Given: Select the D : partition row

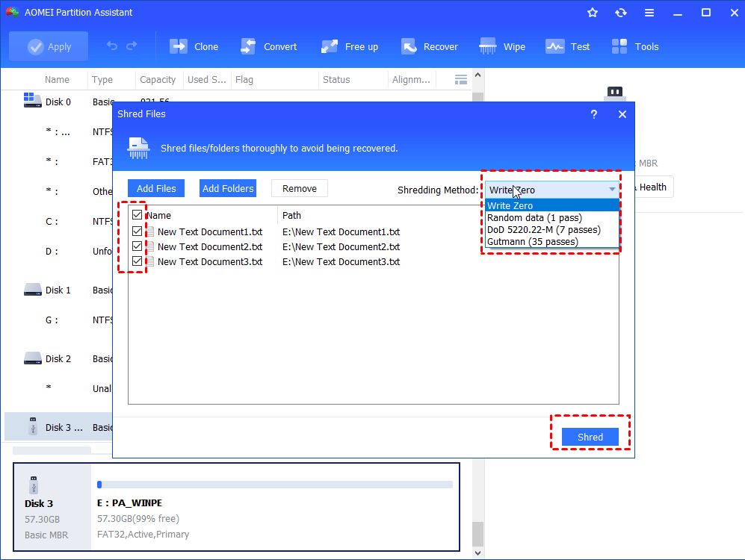Looking at the screenshot, I should pos(58,252).
